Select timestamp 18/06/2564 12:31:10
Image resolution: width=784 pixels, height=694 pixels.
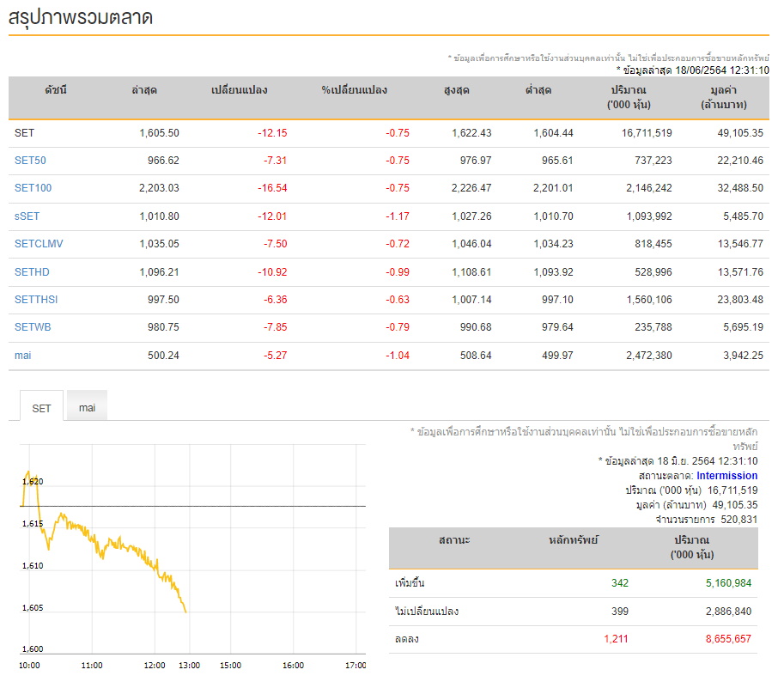[x=722, y=70]
